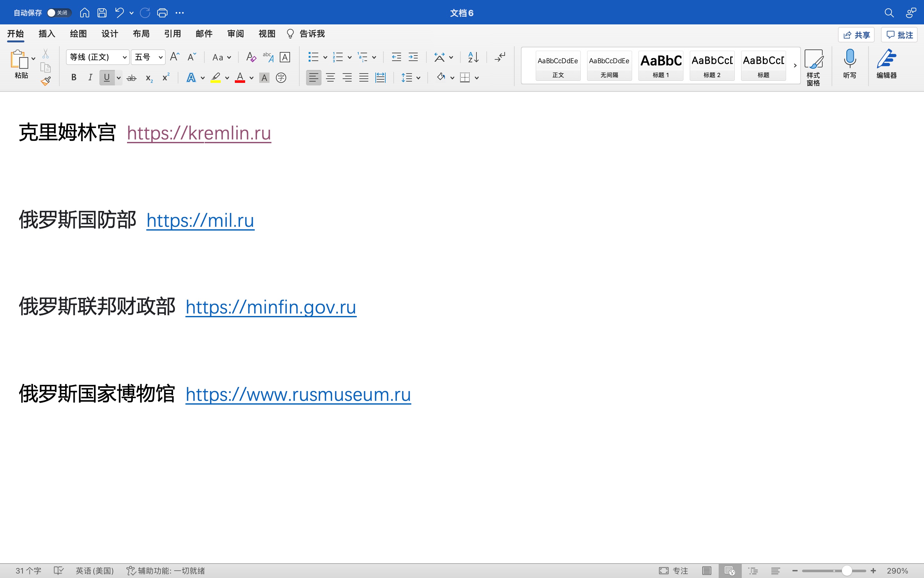The image size is (924, 578).
Task: Click the Paste clipboard icon
Action: pyautogui.click(x=19, y=59)
